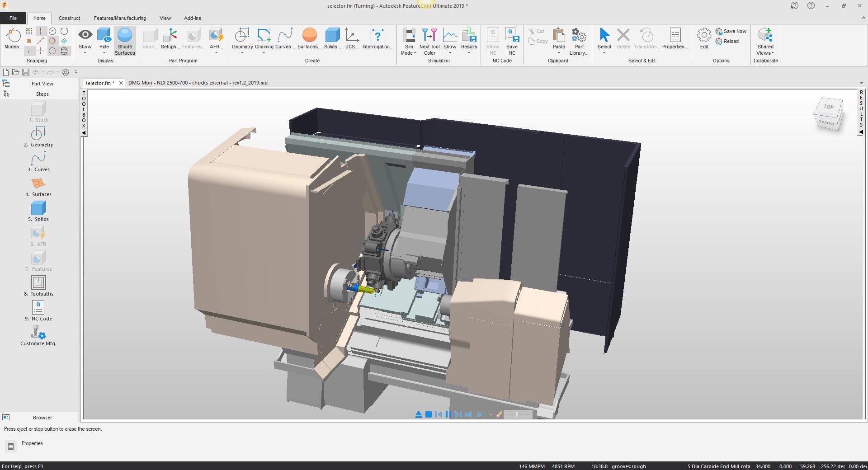868x470 pixels.
Task: Open quick access settings gear
Action: (x=66, y=72)
